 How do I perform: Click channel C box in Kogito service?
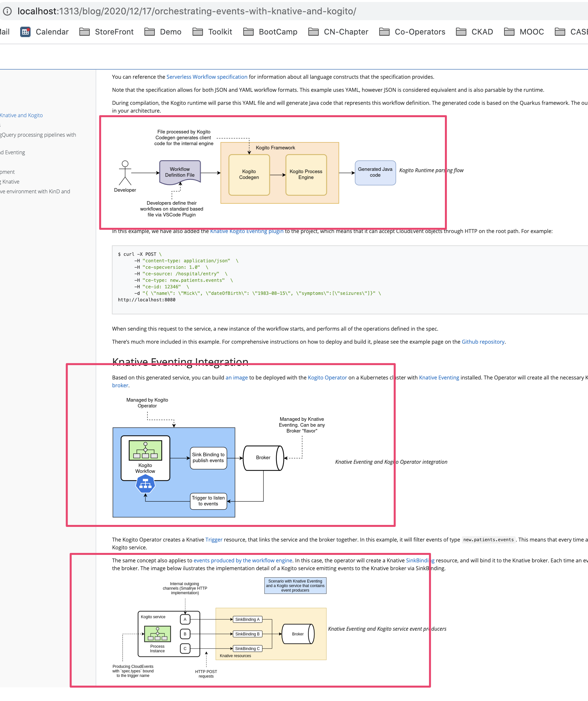pyautogui.click(x=185, y=649)
